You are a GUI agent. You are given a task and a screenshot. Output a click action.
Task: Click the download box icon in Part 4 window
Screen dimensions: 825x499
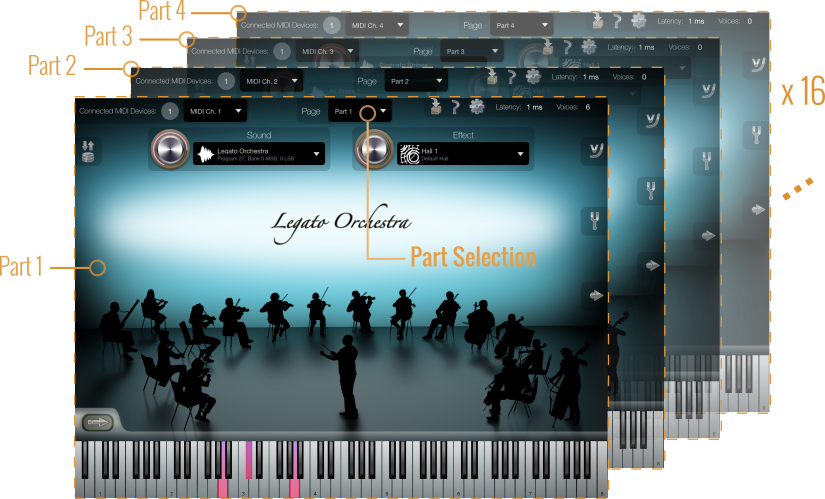pyautogui.click(x=598, y=21)
